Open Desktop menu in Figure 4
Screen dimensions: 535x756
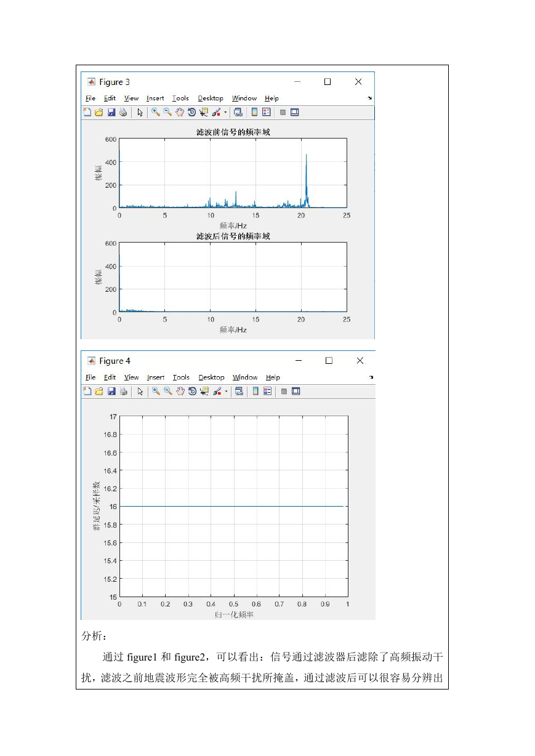coord(211,377)
